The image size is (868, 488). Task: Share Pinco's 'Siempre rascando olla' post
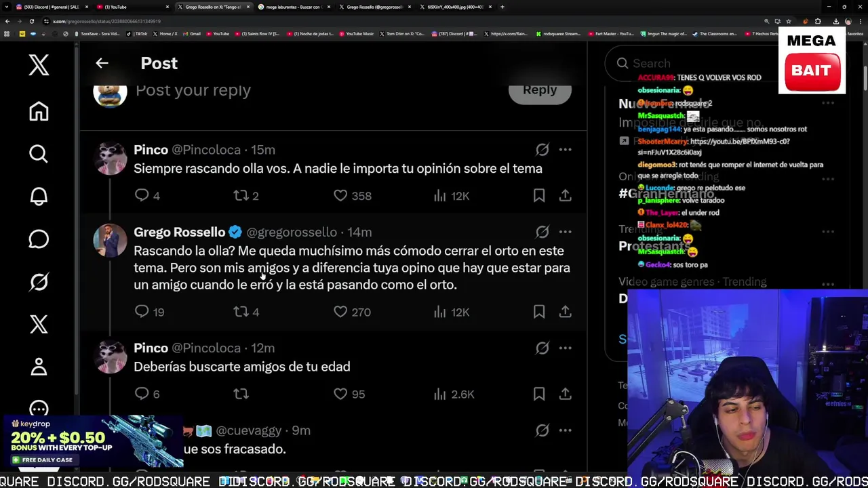coord(565,195)
